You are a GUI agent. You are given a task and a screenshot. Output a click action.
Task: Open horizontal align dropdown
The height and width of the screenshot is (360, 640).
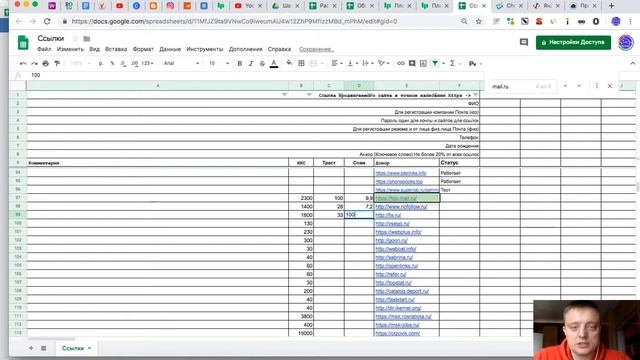click(336, 63)
